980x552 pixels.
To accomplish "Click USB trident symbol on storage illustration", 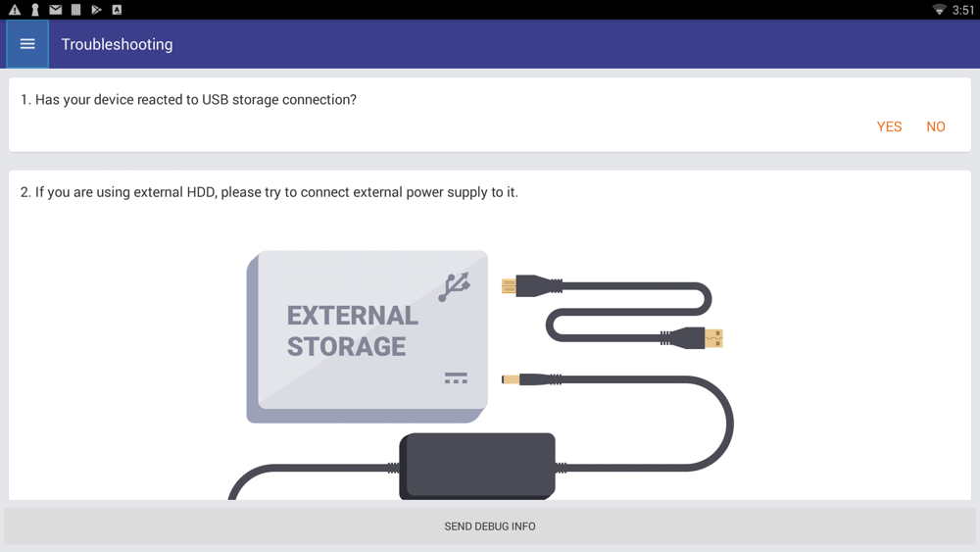I will click(x=455, y=286).
